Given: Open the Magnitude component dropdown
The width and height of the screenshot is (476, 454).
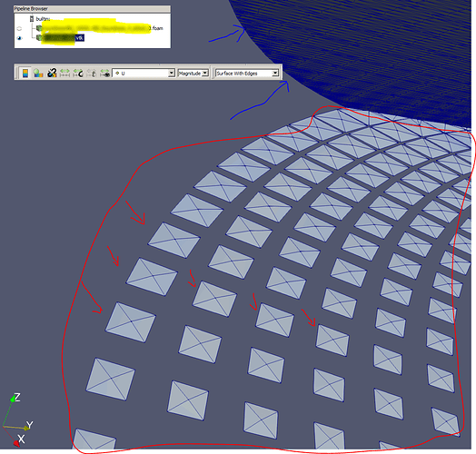Looking at the screenshot, I should click(193, 74).
